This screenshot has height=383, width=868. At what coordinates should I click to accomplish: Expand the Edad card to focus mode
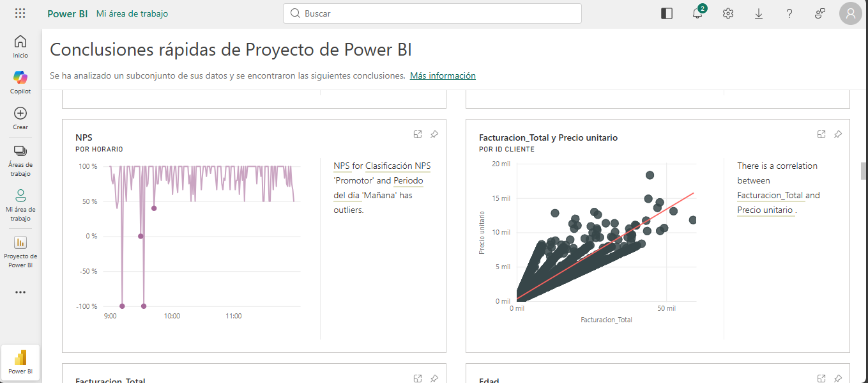point(821,379)
